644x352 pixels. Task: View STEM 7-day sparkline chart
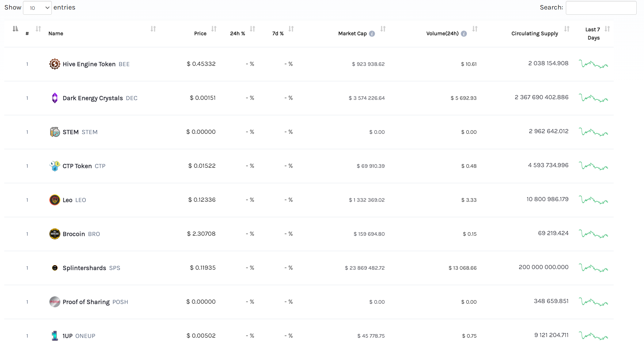[x=593, y=132]
